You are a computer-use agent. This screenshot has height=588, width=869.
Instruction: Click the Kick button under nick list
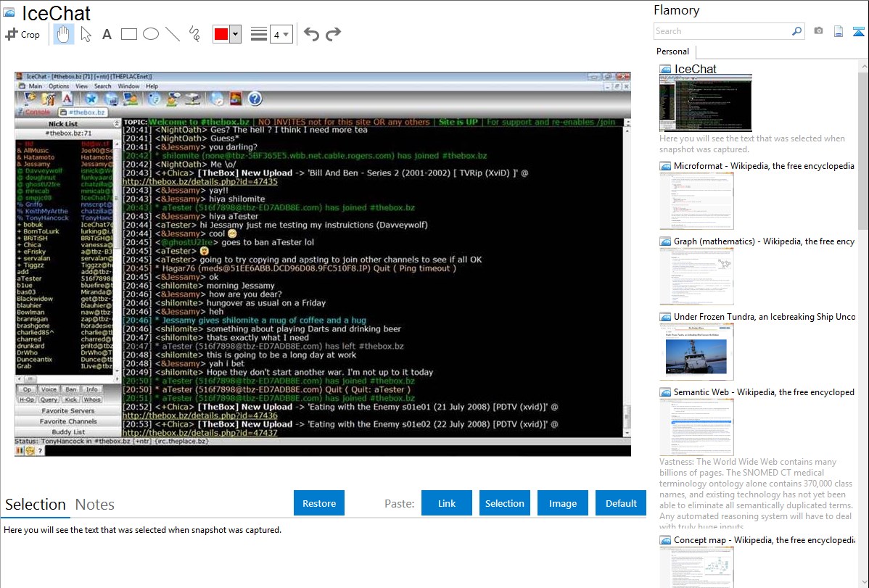pyautogui.click(x=71, y=399)
